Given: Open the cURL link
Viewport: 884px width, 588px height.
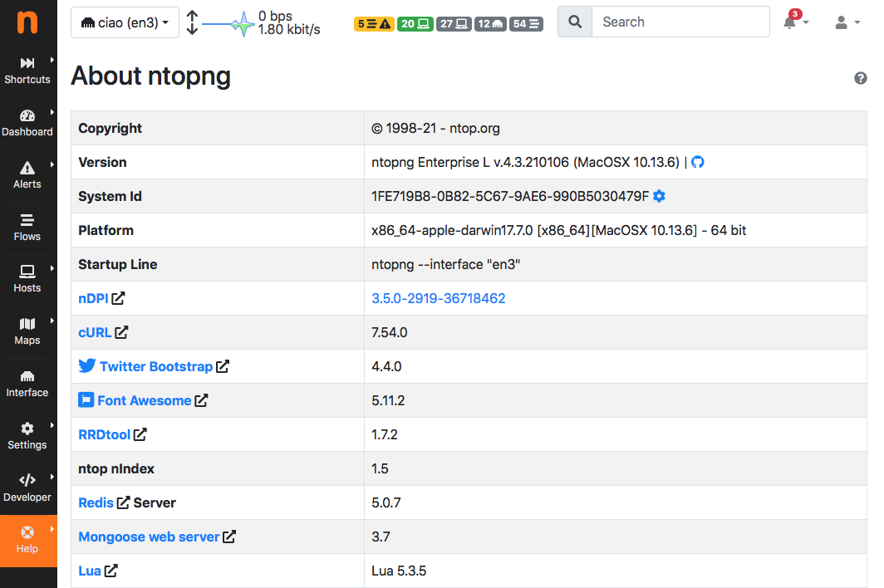Looking at the screenshot, I should [x=95, y=332].
